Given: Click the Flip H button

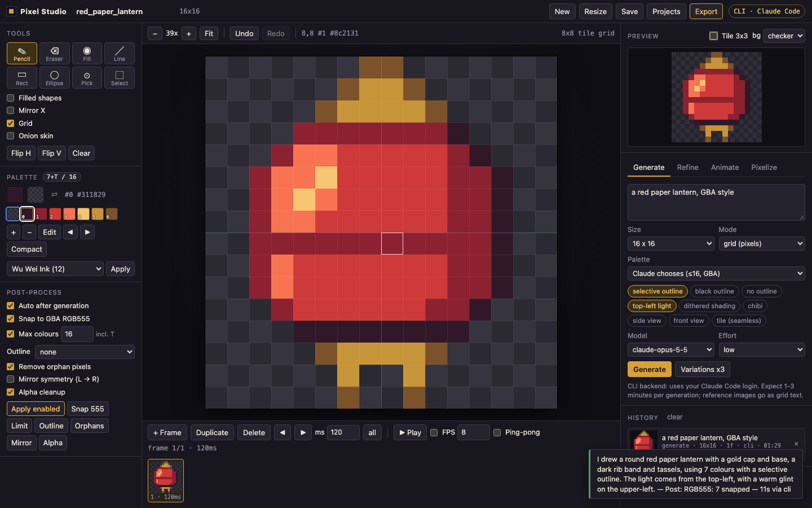Looking at the screenshot, I should [21, 153].
